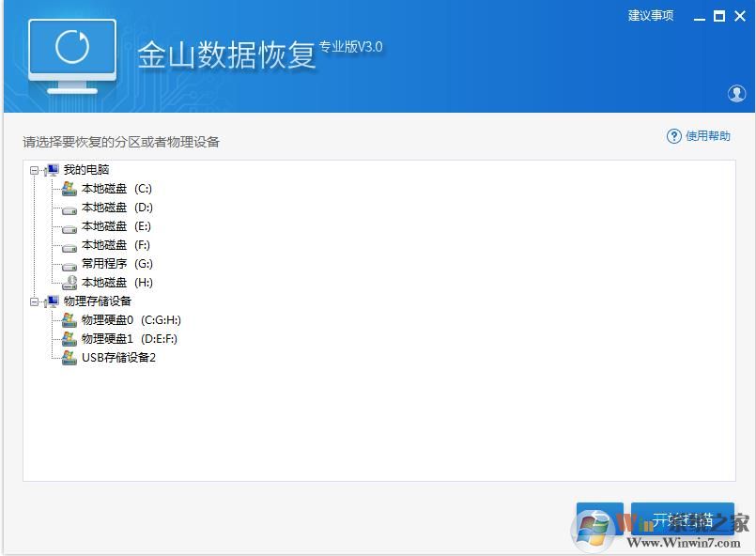
Task: Select 物理硬盘1 (D:E:F:) device
Action: [x=130, y=339]
